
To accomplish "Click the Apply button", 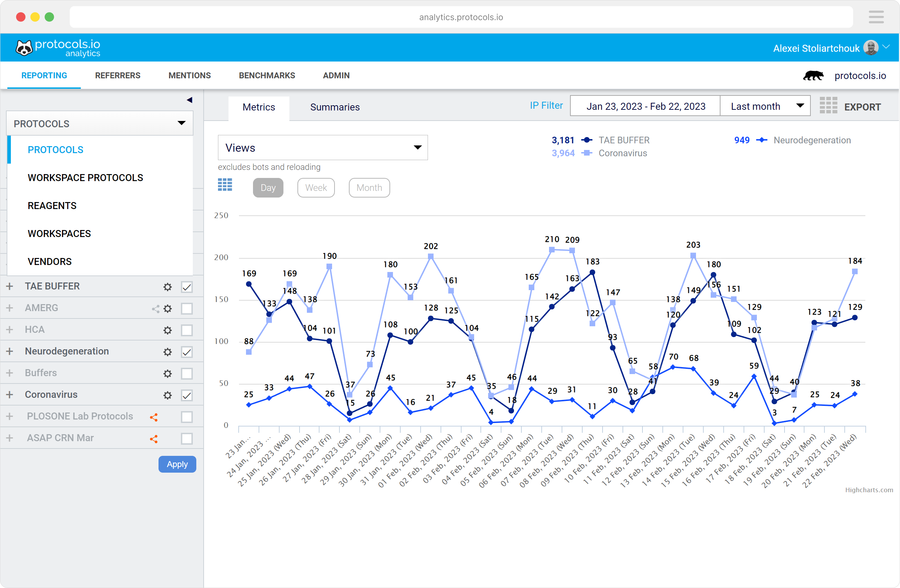I will 177,464.
